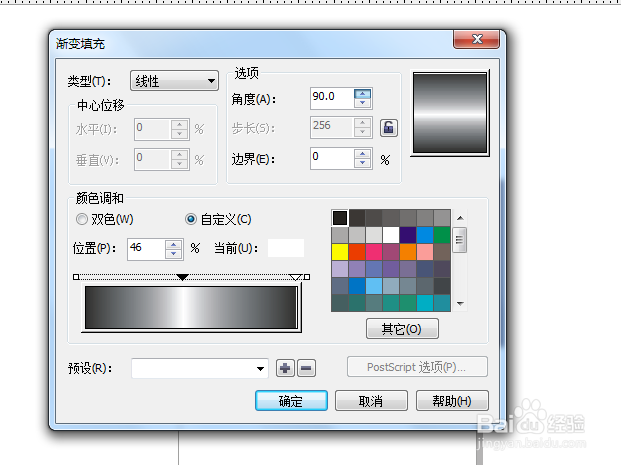621x465 pixels.
Task: Click the 位置(P) position input field
Action: coord(146,249)
